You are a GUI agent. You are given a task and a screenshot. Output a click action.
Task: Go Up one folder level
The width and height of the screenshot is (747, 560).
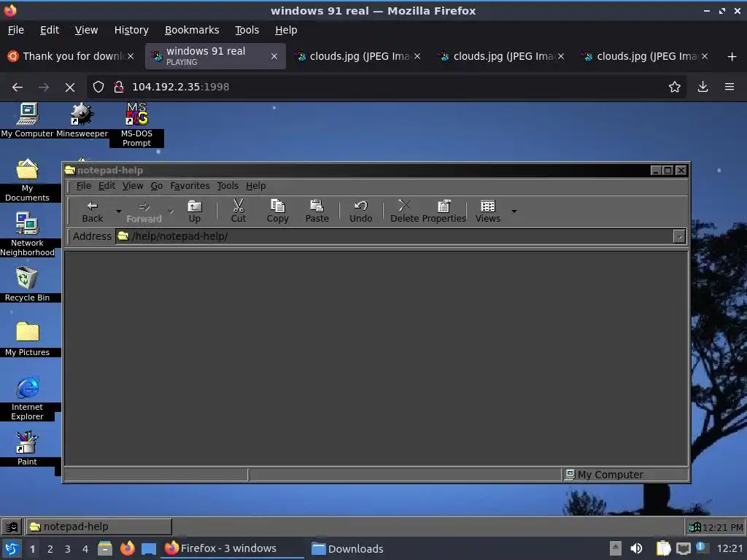tap(194, 211)
